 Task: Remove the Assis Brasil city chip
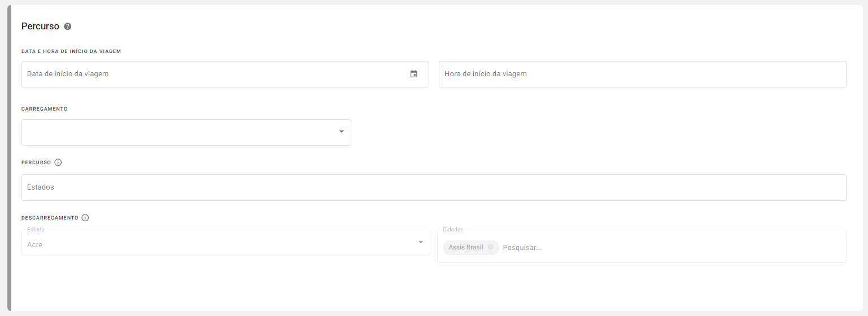coord(490,247)
